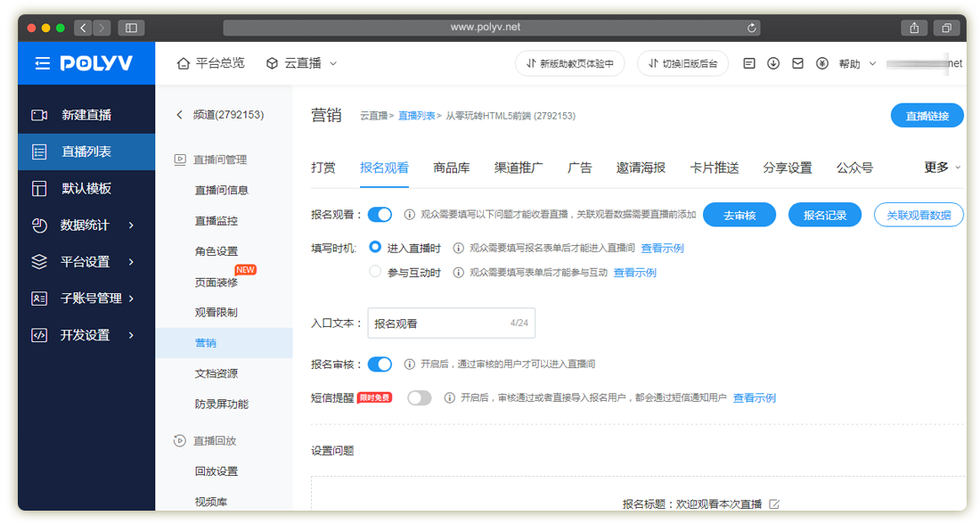Click the yen billing icon
This screenshot has height=524, width=980.
821,63
